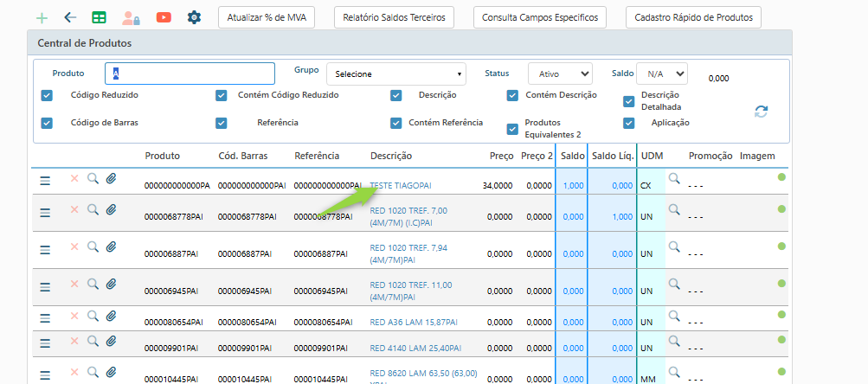This screenshot has width=868, height=384.
Task: Sort by the Descrição column header
Action: click(391, 156)
